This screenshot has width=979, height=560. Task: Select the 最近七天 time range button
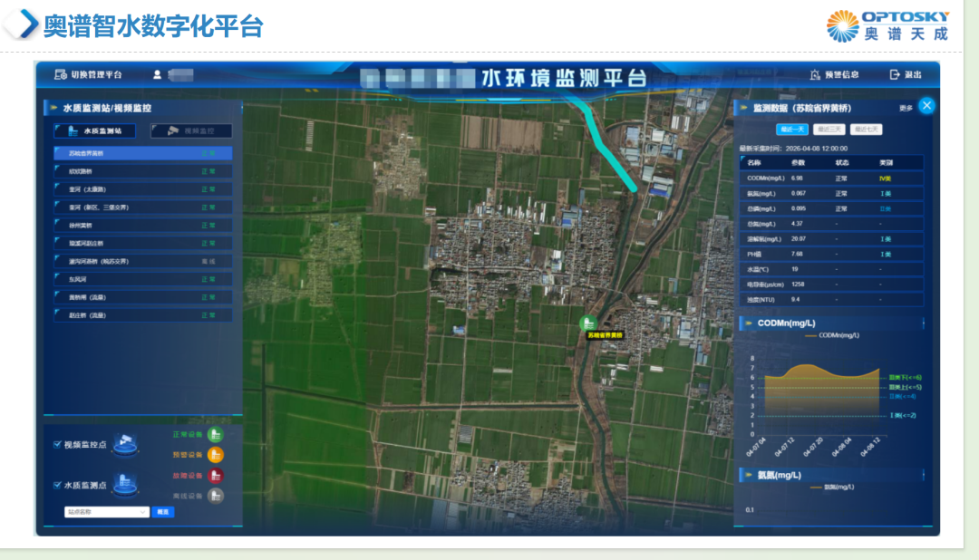tap(866, 130)
